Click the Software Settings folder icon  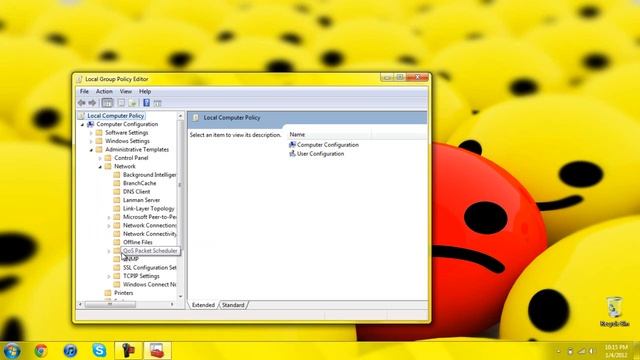99,133
